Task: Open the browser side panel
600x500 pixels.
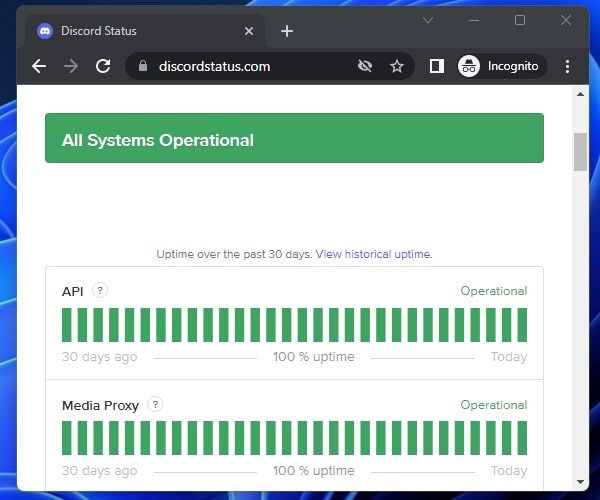Action: click(437, 66)
